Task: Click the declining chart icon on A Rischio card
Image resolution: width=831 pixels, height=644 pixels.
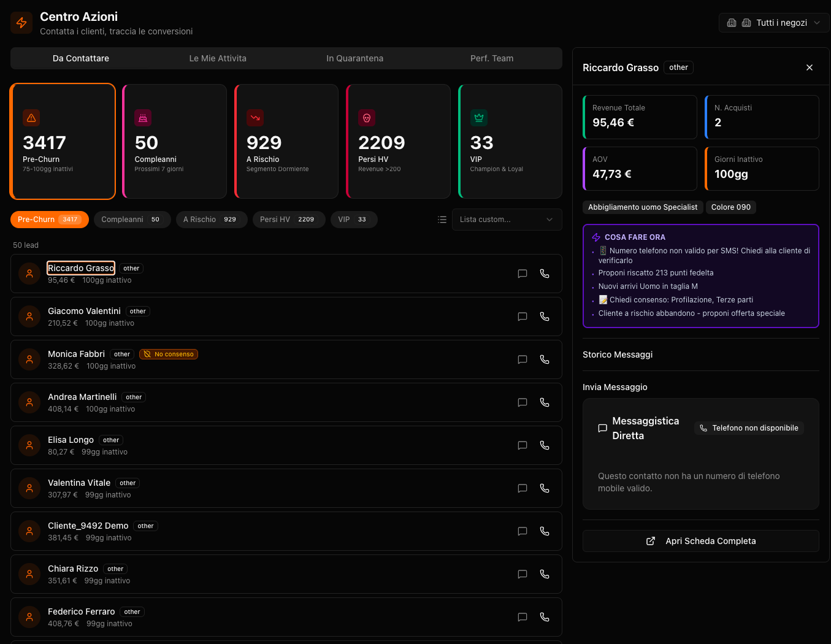Action: (255, 118)
